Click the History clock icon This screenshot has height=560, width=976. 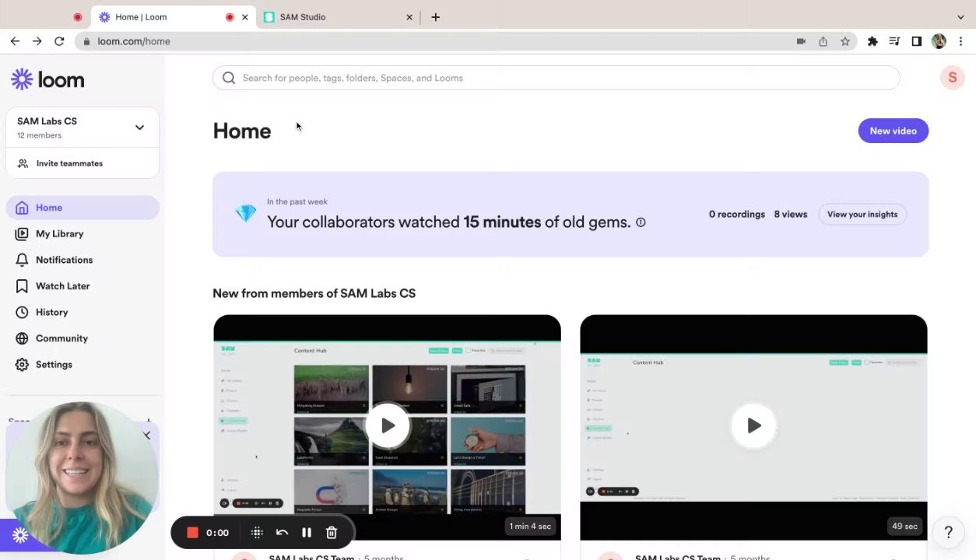pyautogui.click(x=22, y=313)
